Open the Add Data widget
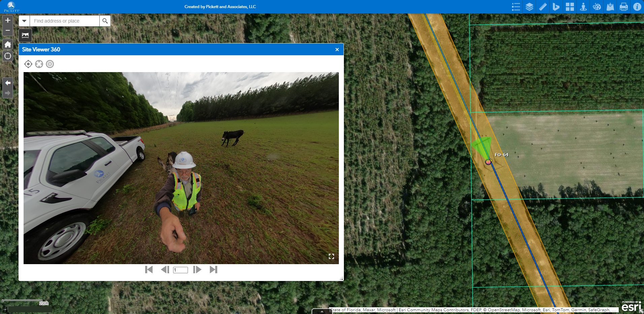 click(x=610, y=7)
